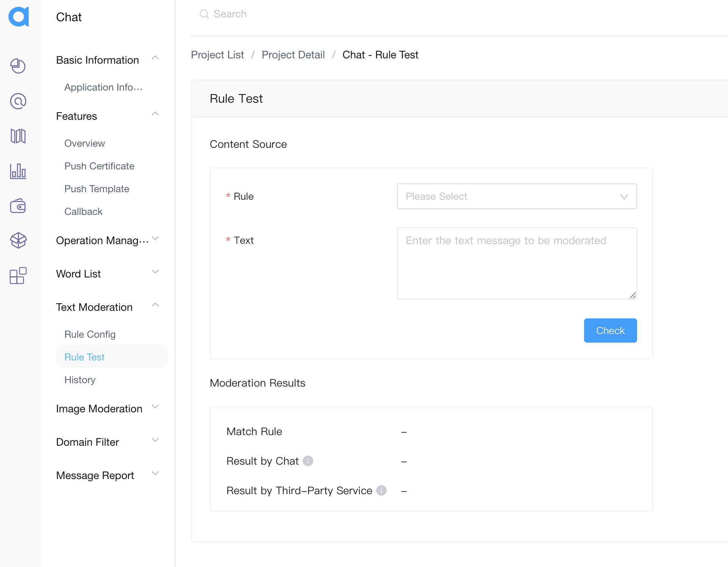Screen dimensions: 728x567
Task: Click Project List breadcrumb link
Action: (218, 55)
